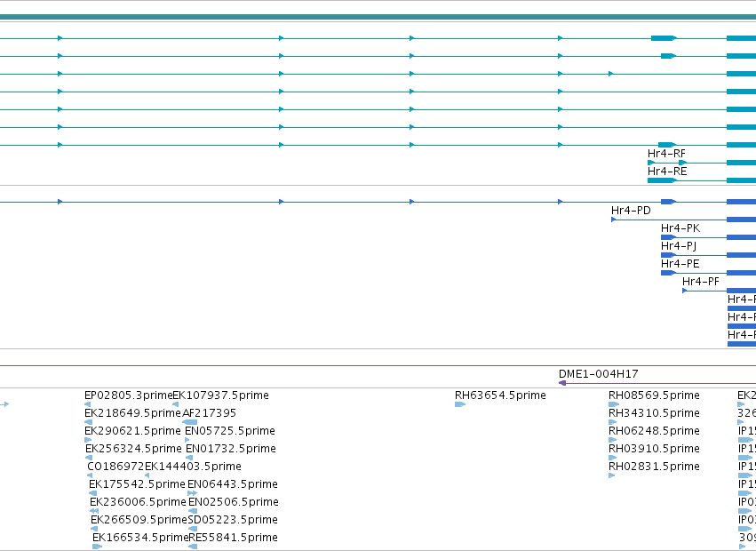The height and width of the screenshot is (551, 756).
Task: Click the arrow glyph beneath RH63654.5prime
Action: point(460,404)
